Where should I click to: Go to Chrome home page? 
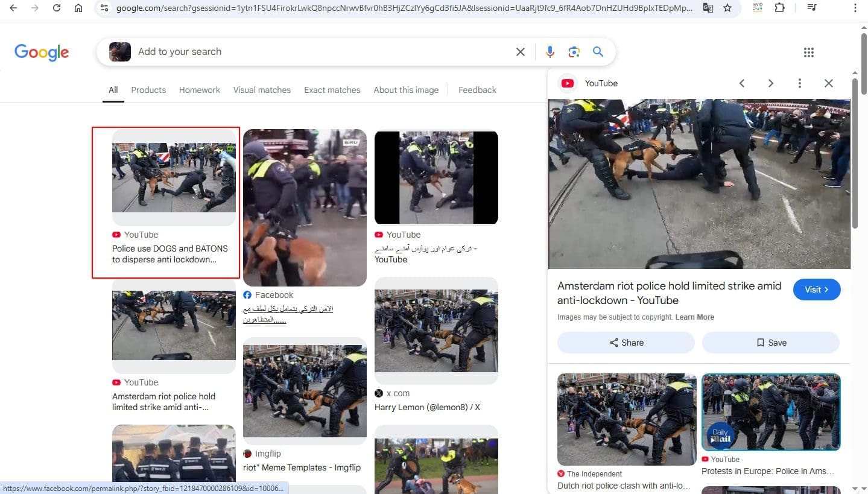pos(78,8)
